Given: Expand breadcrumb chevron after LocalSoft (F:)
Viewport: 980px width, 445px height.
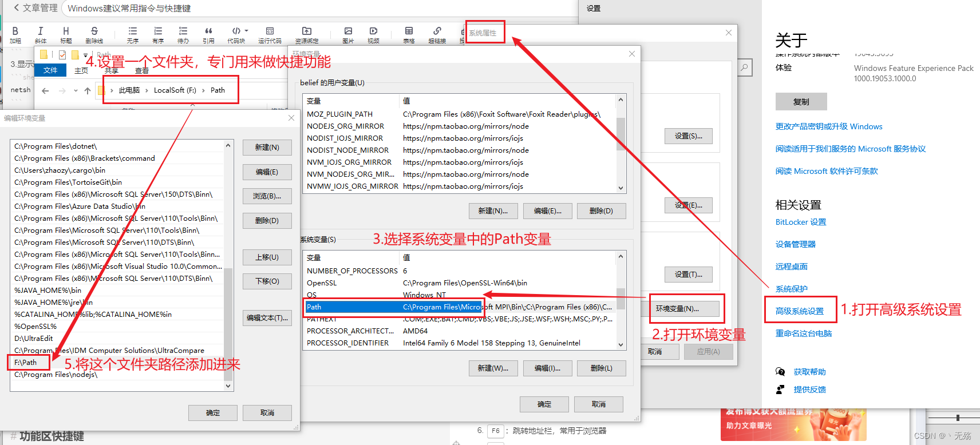Looking at the screenshot, I should pos(203,90).
